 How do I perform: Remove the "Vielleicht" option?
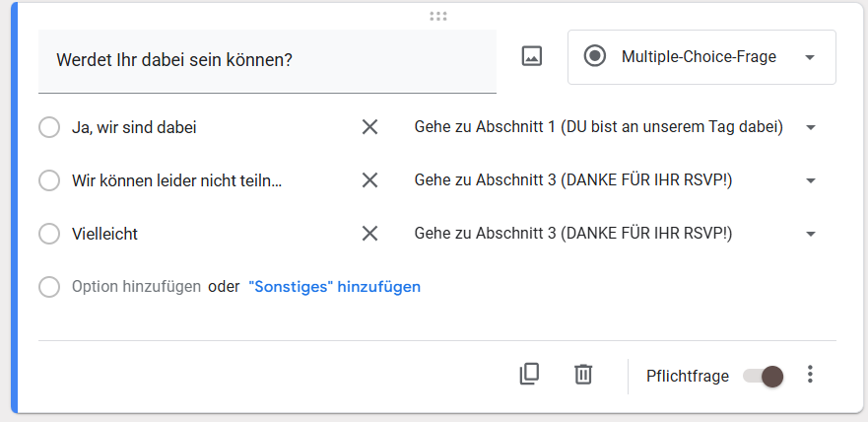coord(369,234)
